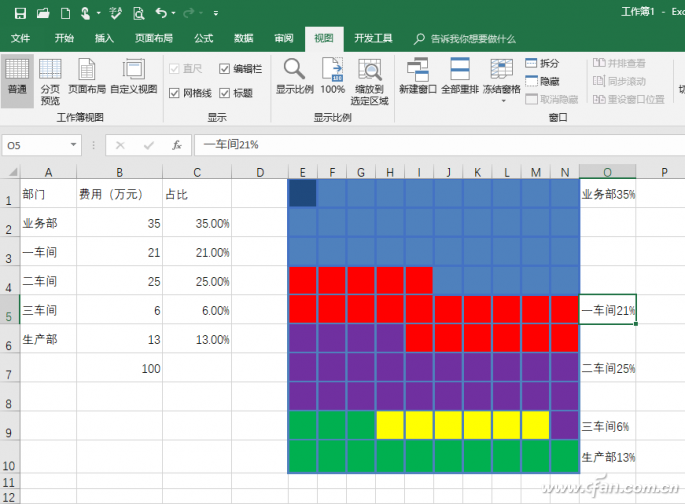Toggle the 直尺 ruler checkbox
The height and width of the screenshot is (504, 685).
[x=174, y=69]
